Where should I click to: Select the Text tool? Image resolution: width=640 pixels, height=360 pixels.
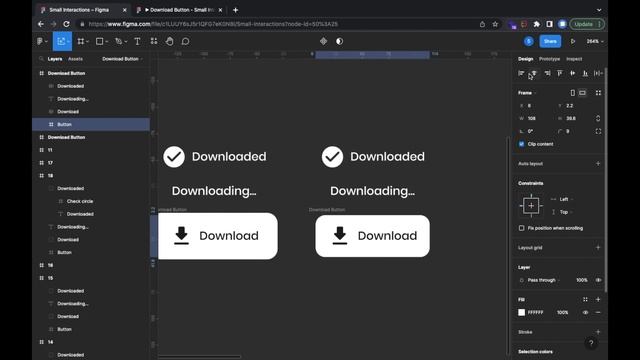point(138,41)
